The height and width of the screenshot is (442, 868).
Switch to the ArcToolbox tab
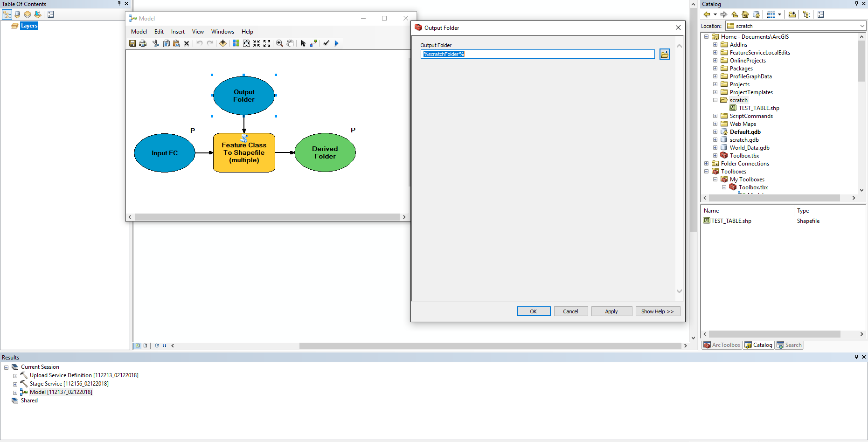coord(722,345)
